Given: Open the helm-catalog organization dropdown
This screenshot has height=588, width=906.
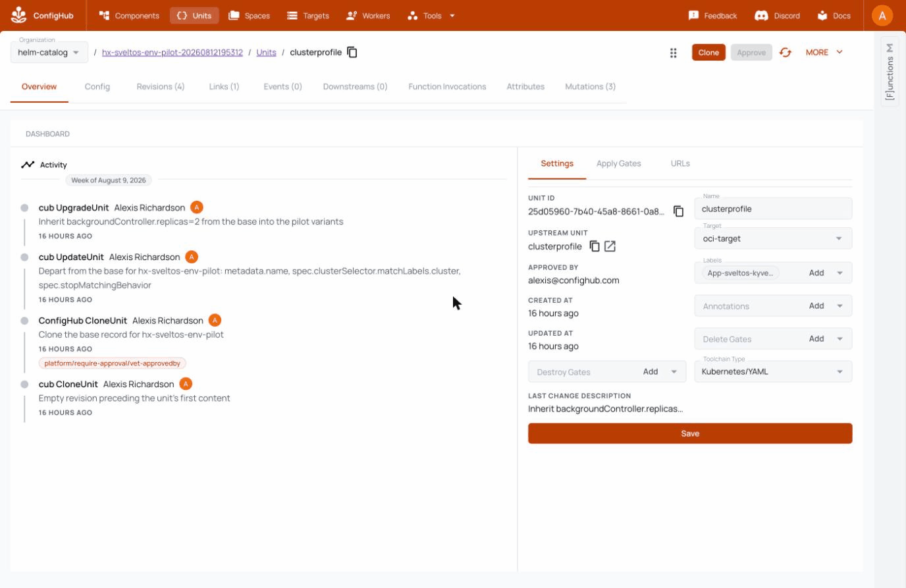Looking at the screenshot, I should click(x=49, y=53).
